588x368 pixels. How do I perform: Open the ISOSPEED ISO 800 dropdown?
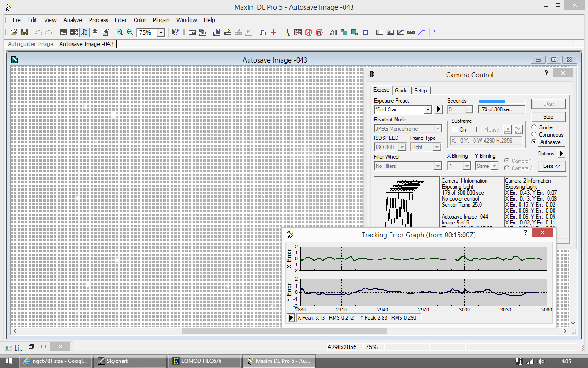pyautogui.click(x=402, y=147)
